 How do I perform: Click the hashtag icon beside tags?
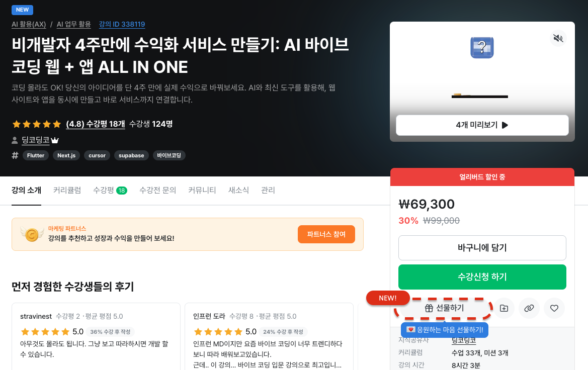[x=15, y=155]
